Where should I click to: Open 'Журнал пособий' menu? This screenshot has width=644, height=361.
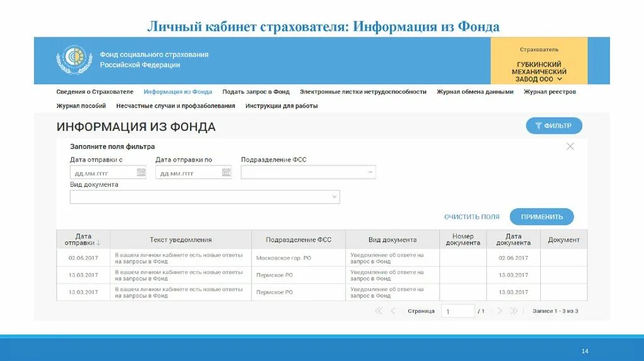pyautogui.click(x=81, y=106)
